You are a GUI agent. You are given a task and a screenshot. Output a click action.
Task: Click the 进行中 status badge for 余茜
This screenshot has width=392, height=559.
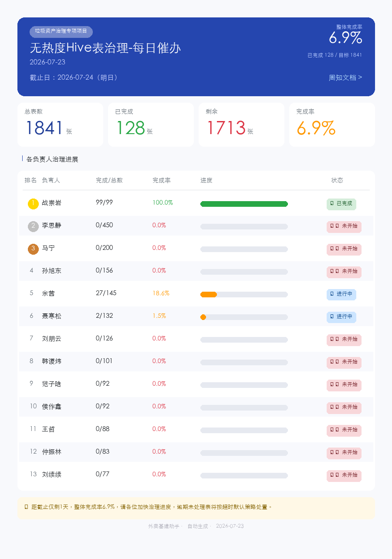tap(341, 295)
